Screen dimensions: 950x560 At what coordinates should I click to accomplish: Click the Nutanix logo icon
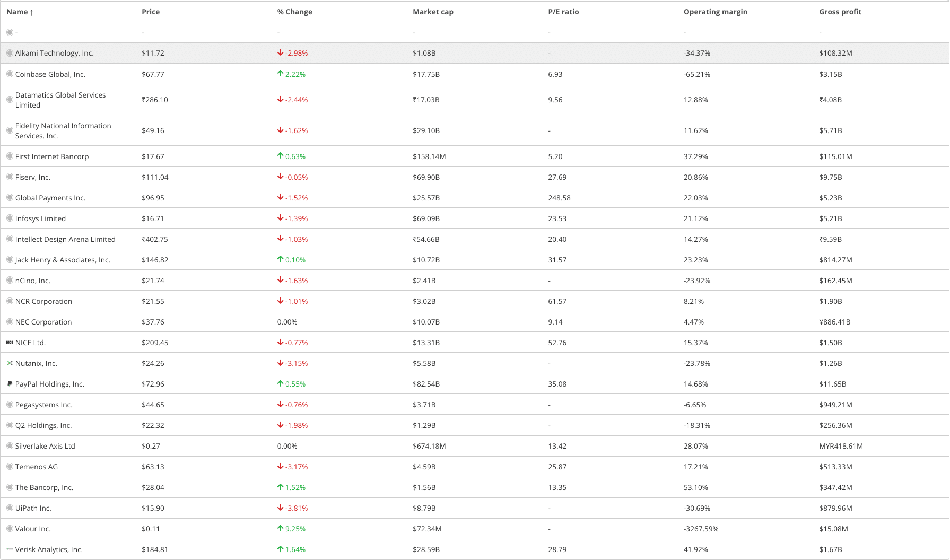point(10,363)
